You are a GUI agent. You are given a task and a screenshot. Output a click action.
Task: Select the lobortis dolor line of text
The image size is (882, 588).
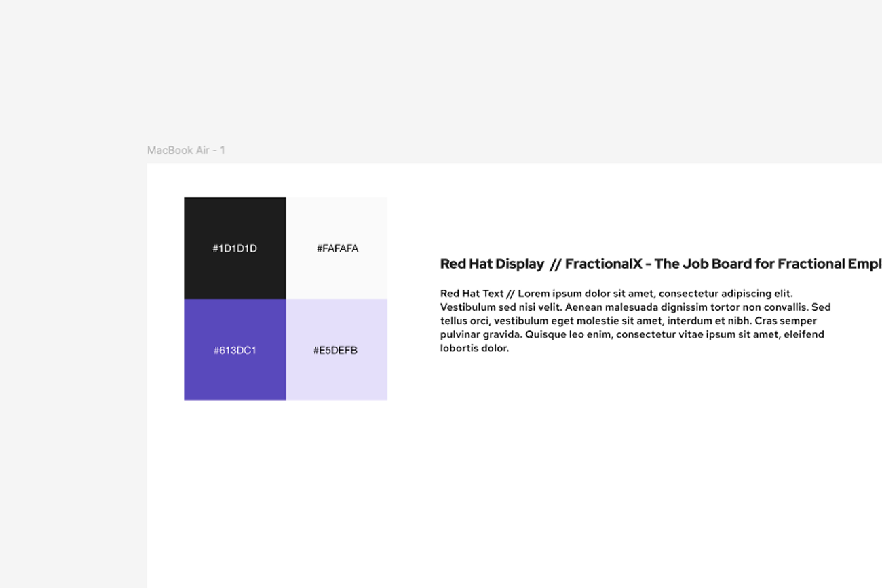(x=475, y=348)
